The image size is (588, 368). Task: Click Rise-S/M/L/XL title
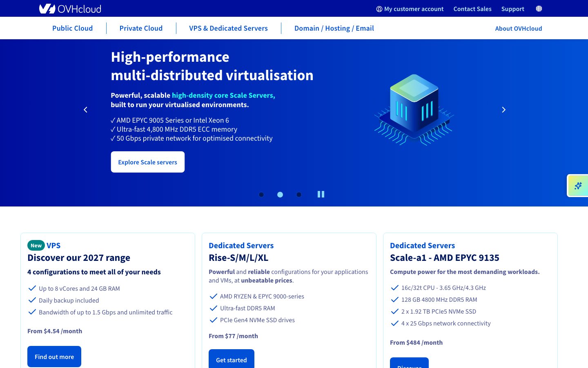point(238,258)
